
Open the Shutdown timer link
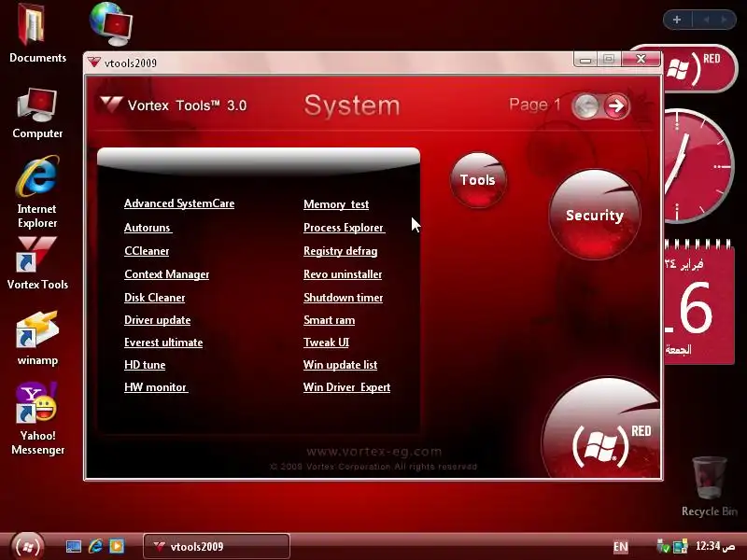point(343,298)
